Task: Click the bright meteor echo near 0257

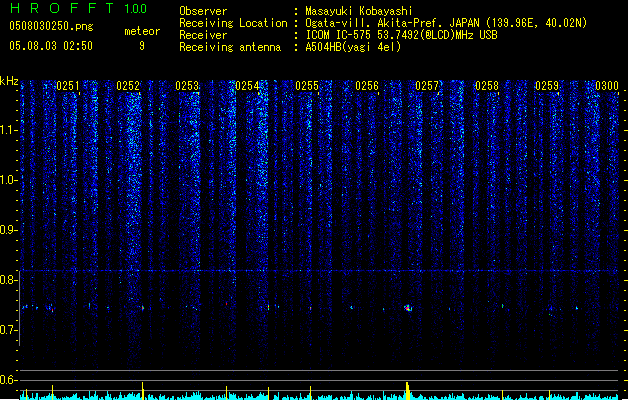Action: [408, 308]
